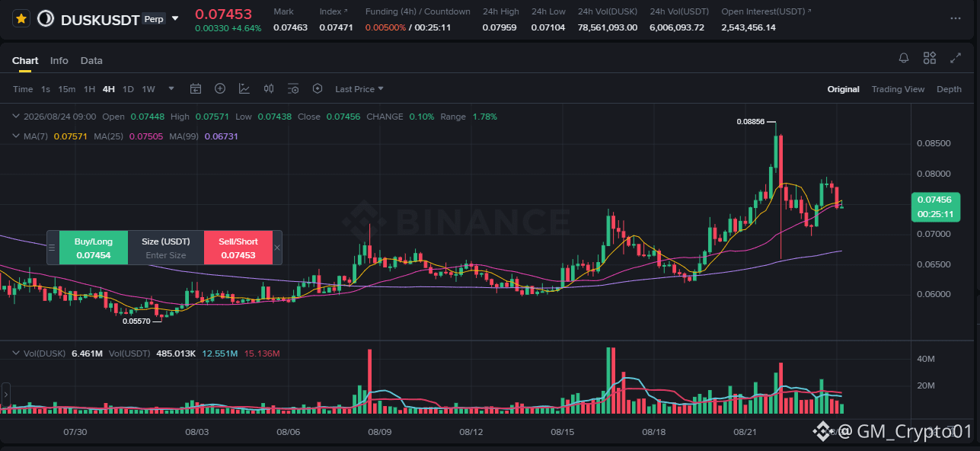This screenshot has width=980, height=451.
Task: Click the MA(7) value 0.07571
Action: tap(70, 136)
